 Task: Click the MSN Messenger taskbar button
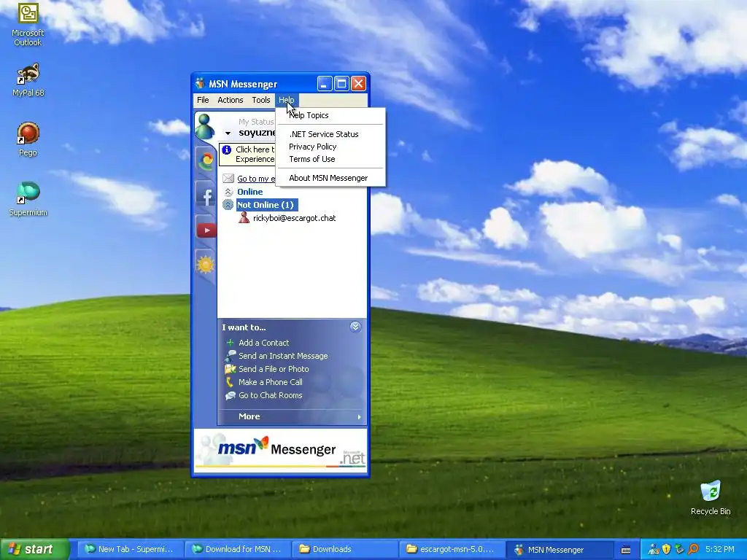(x=560, y=550)
